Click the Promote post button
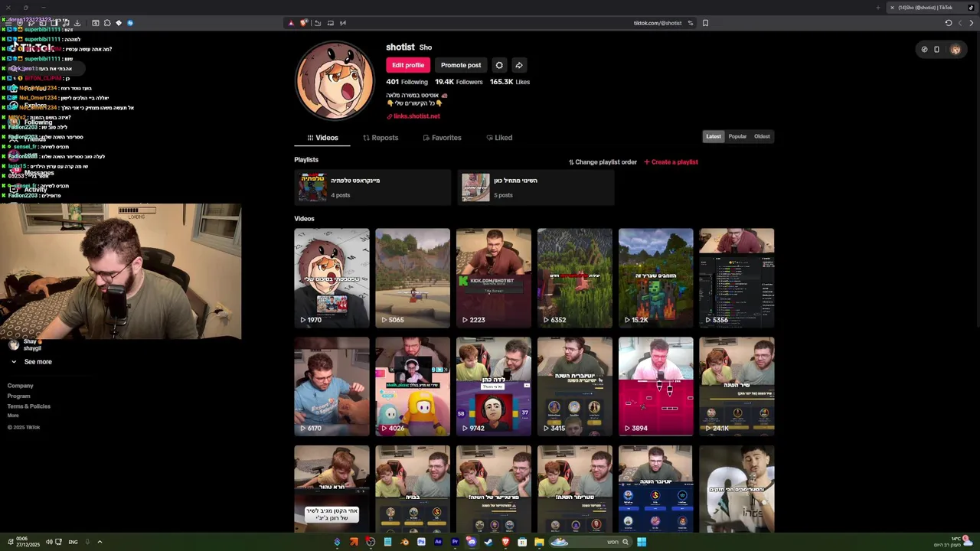Viewport: 980px width, 551px height. (x=461, y=65)
